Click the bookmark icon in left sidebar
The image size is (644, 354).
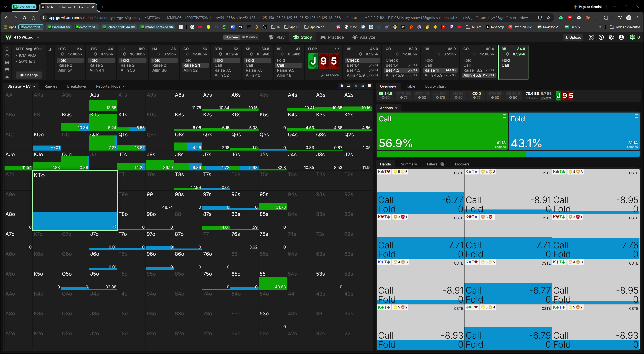(x=7, y=49)
